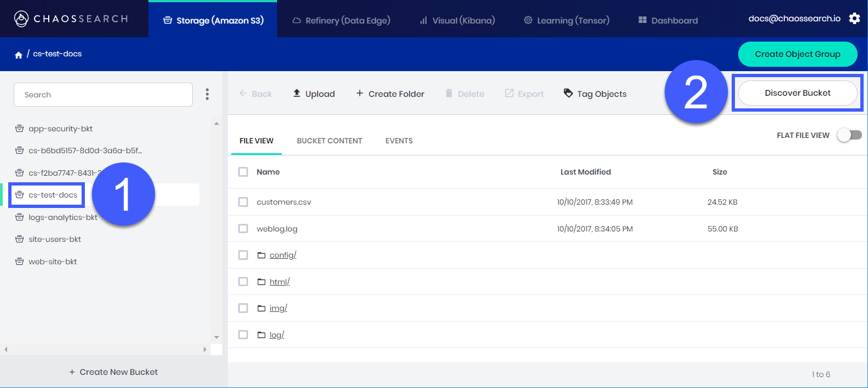Viewport: 868px width, 388px height.
Task: Click cs-test-docs in the breadcrumb
Action: tap(58, 54)
